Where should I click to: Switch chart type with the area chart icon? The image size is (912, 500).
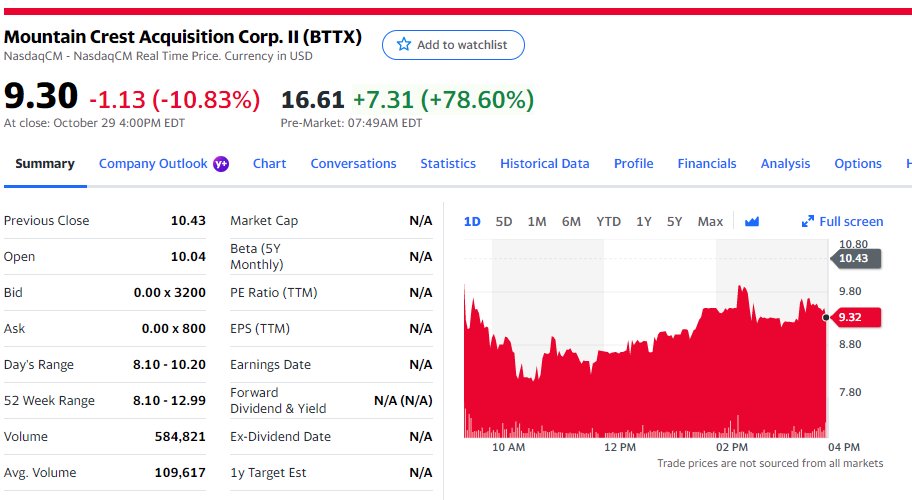[752, 222]
